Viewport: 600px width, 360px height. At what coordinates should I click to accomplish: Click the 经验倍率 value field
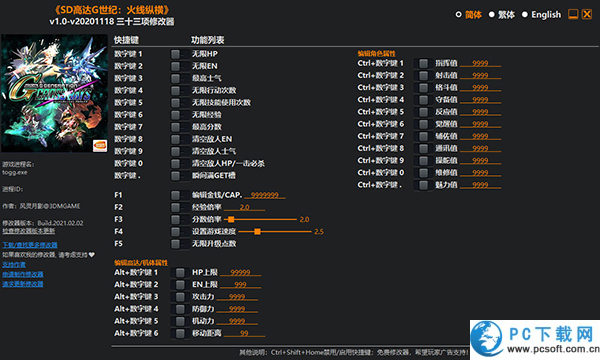(x=245, y=207)
